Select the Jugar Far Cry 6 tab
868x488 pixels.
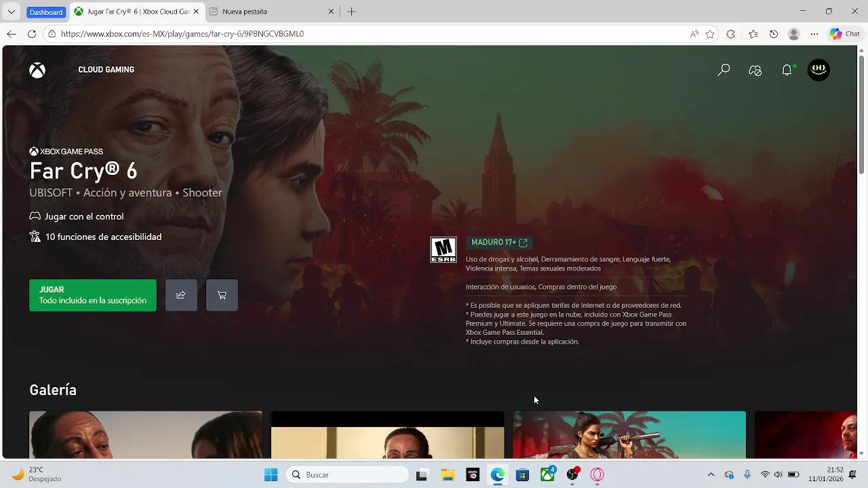click(136, 12)
